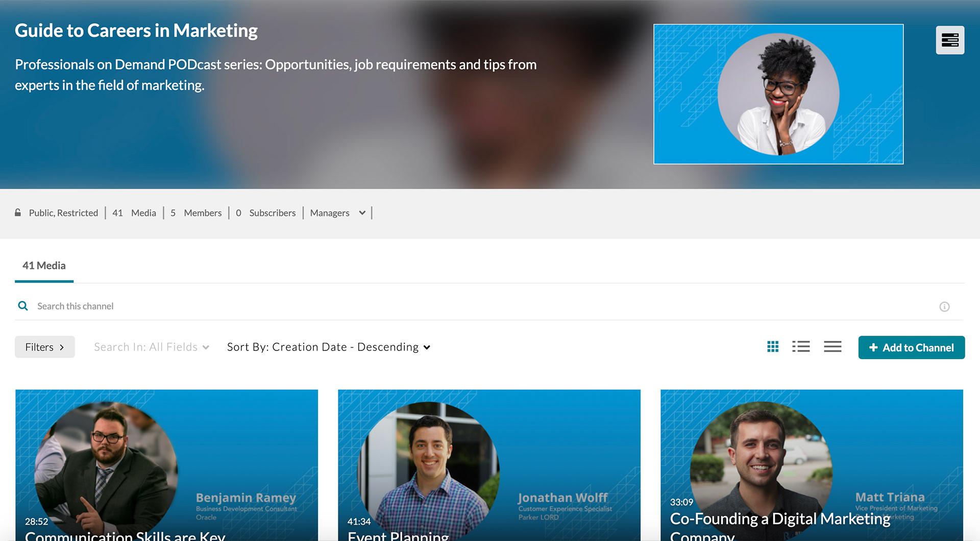Switch to grid view

pos(773,347)
